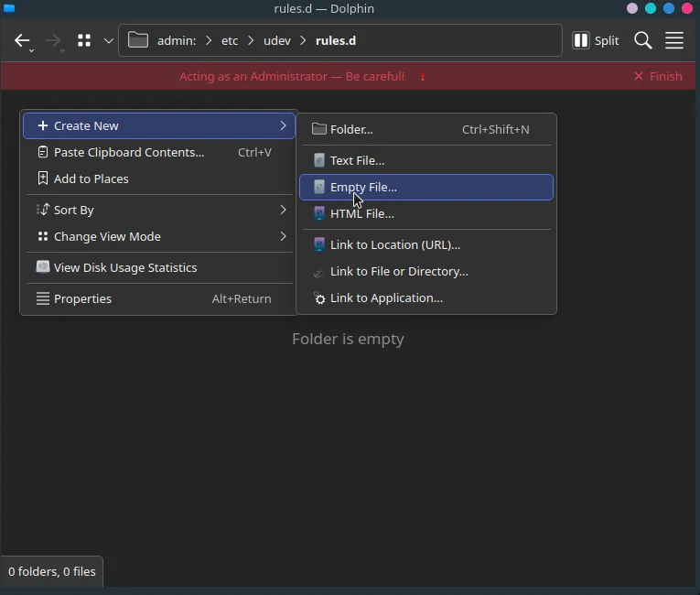The width and height of the screenshot is (700, 595).
Task: Choose Link to Application
Action: [x=426, y=297]
